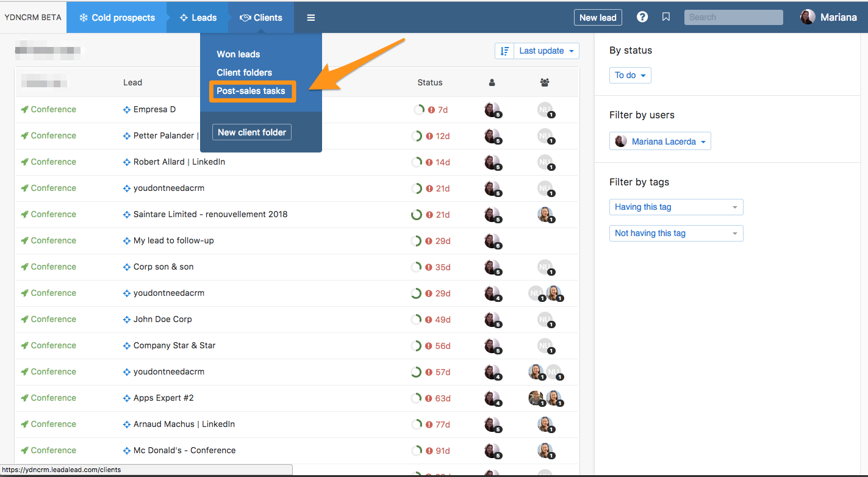Click the New lead button

[x=597, y=18]
